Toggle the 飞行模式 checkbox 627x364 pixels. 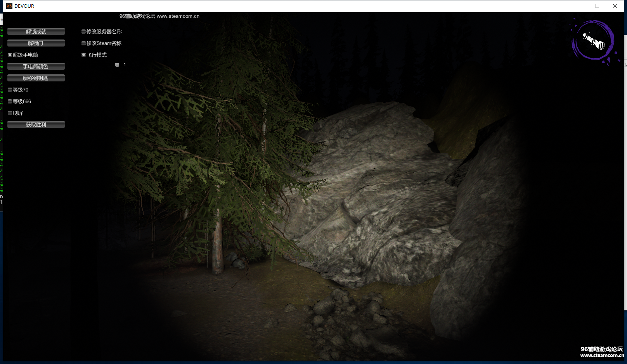pyautogui.click(x=83, y=55)
